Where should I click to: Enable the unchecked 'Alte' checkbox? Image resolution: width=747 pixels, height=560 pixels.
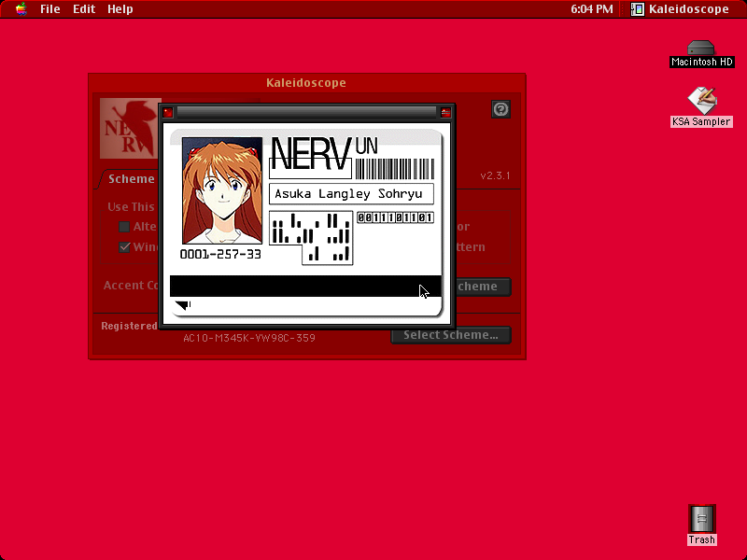(124, 227)
